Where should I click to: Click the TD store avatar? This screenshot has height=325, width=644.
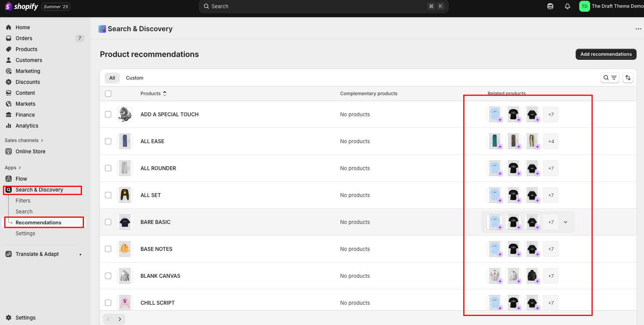pyautogui.click(x=584, y=6)
